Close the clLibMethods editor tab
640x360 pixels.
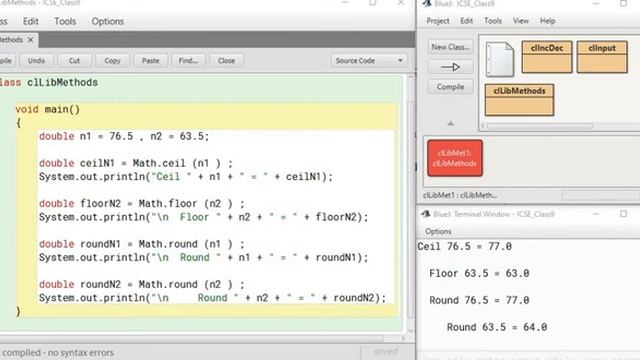[x=30, y=40]
